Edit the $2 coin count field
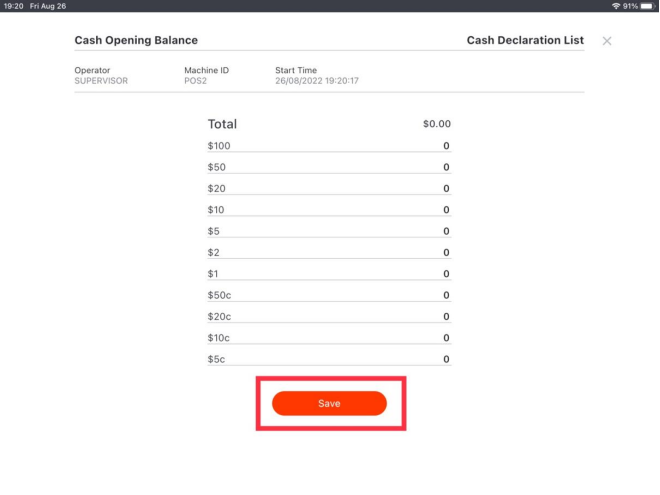Viewport: 660px width, 495px height. pos(329,253)
